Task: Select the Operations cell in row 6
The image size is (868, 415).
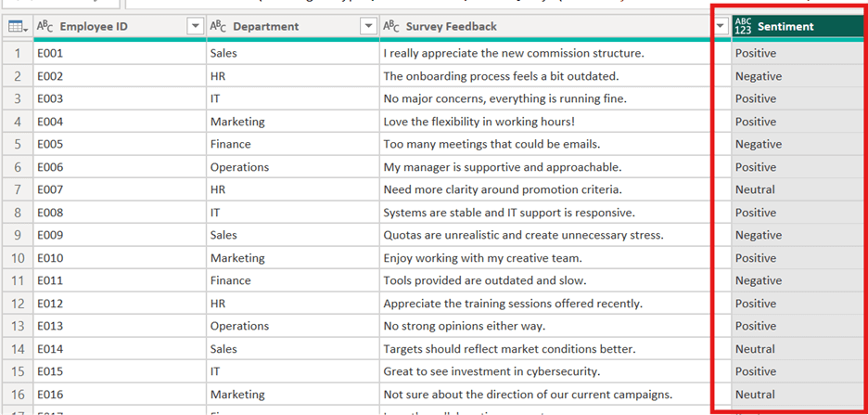Action: 293,167
